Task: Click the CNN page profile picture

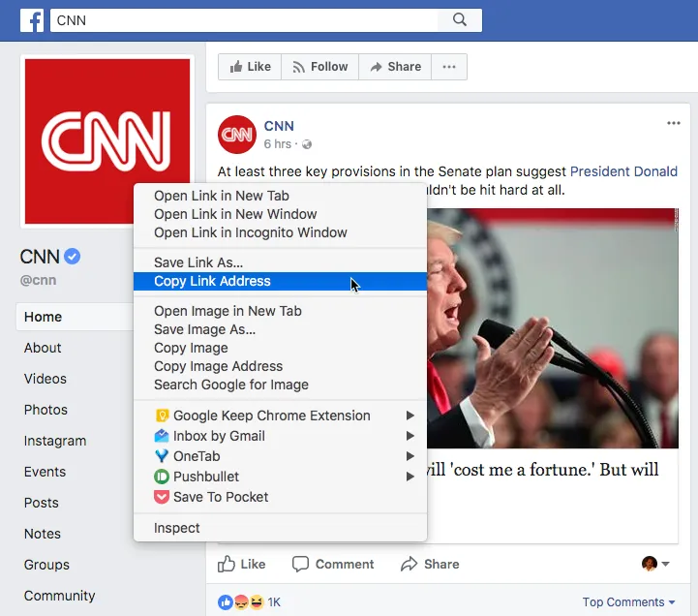Action: tap(106, 139)
